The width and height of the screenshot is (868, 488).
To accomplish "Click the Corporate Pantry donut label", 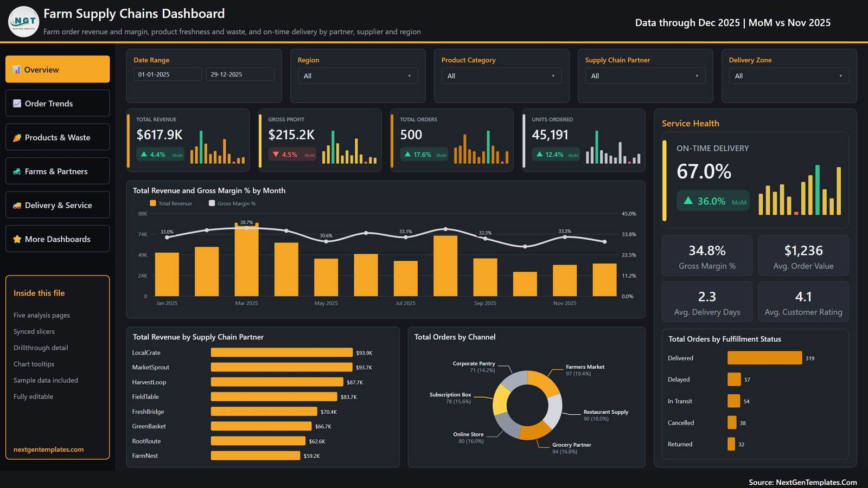I will point(474,367).
